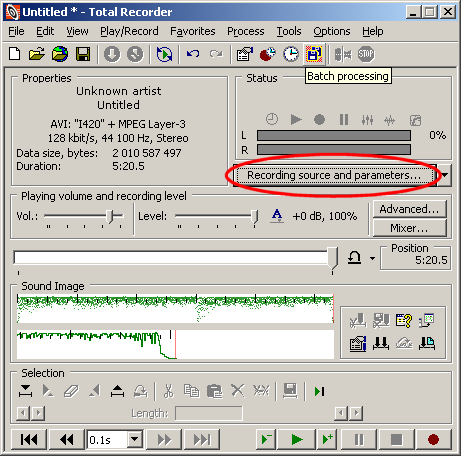Open a file using the yellow folder icon
461x456 pixels.
tap(37, 54)
